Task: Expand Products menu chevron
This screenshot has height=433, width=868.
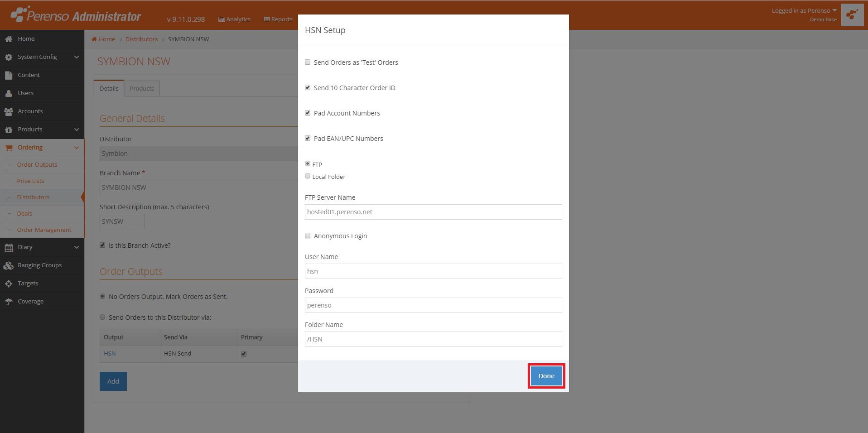Action: [77, 130]
